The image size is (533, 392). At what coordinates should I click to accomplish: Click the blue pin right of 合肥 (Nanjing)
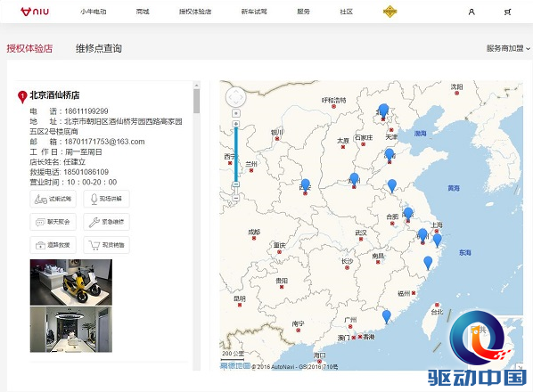pos(408,214)
